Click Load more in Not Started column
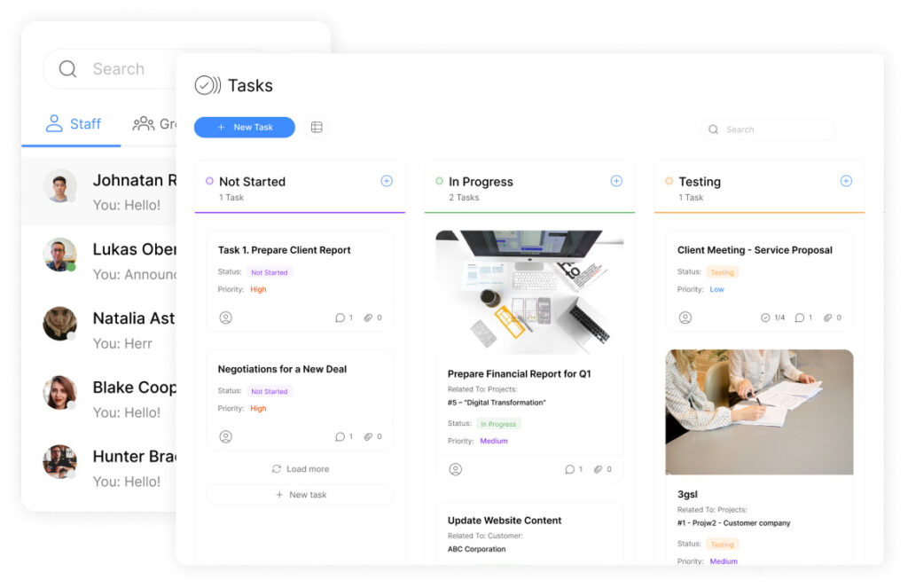The width and height of the screenshot is (908, 588). pos(300,469)
